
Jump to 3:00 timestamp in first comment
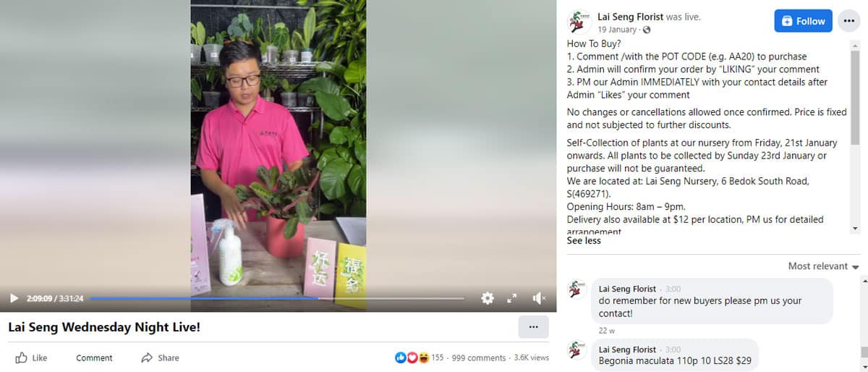pyautogui.click(x=673, y=289)
